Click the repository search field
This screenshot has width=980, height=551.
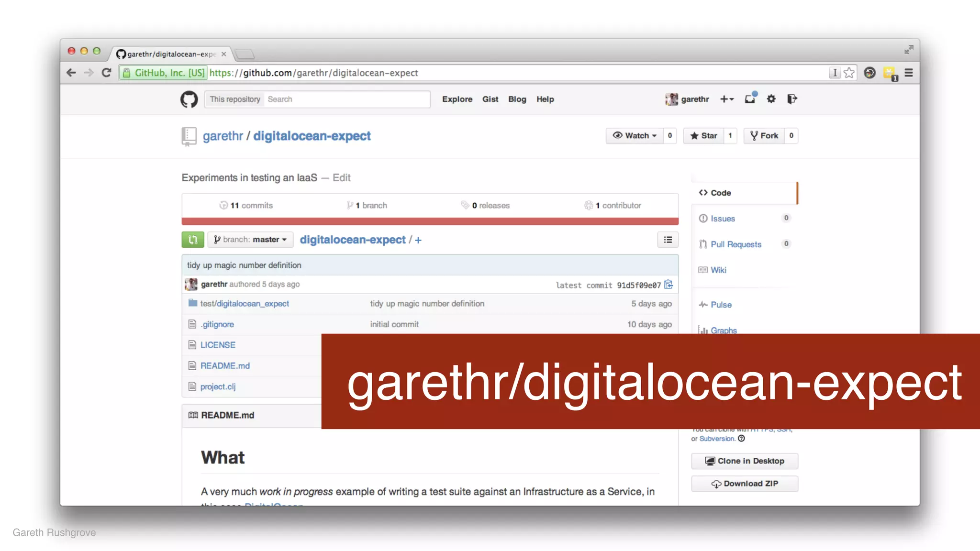click(347, 99)
